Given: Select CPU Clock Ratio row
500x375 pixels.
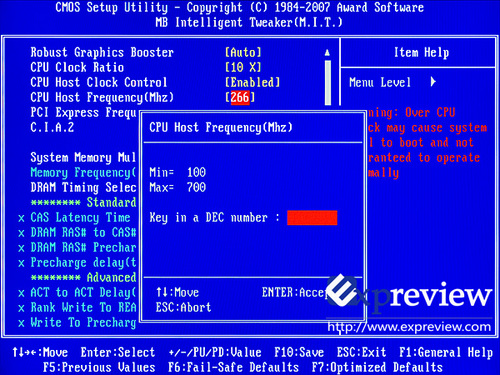Looking at the screenshot, I should 77,68.
